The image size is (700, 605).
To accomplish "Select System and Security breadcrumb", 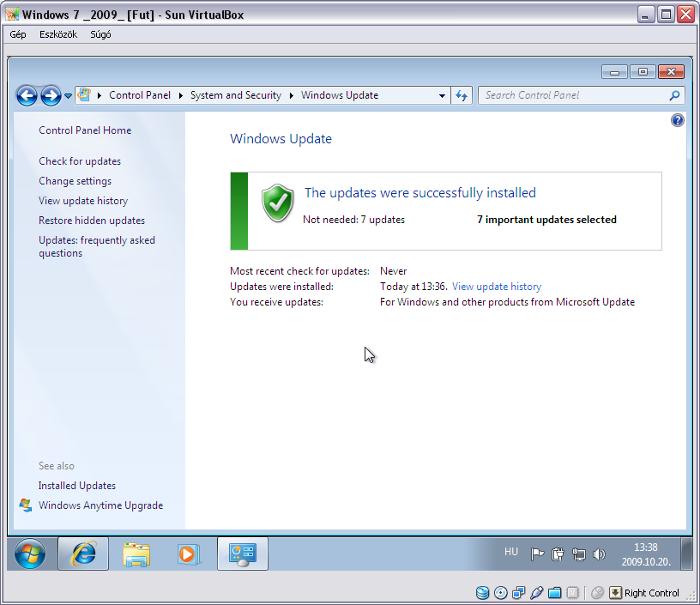I will pos(236,95).
